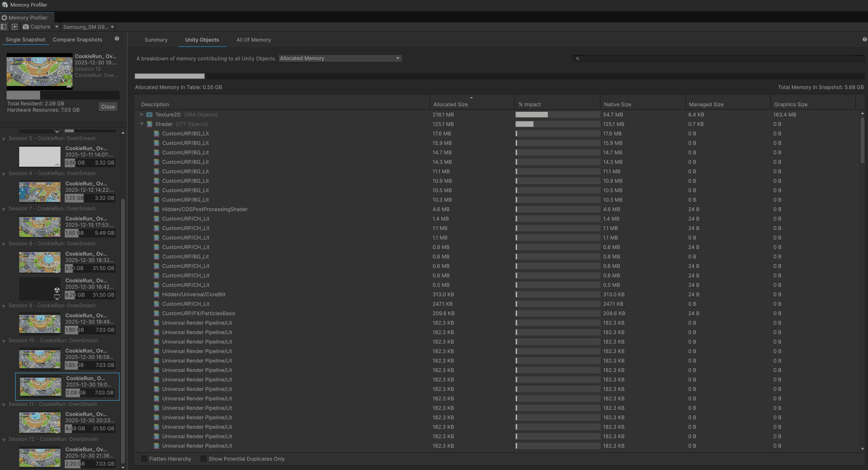868x470 pixels.
Task: Select the 10.3 MB CustomURP/BG_Lit row
Action: pos(497,200)
